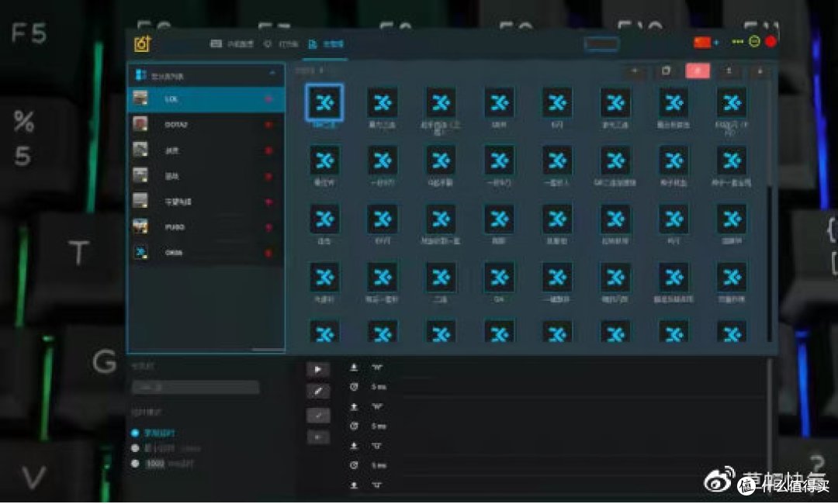Select the cyan highlighted playback radio option
Screen dimensions: 838x504
(x=135, y=433)
